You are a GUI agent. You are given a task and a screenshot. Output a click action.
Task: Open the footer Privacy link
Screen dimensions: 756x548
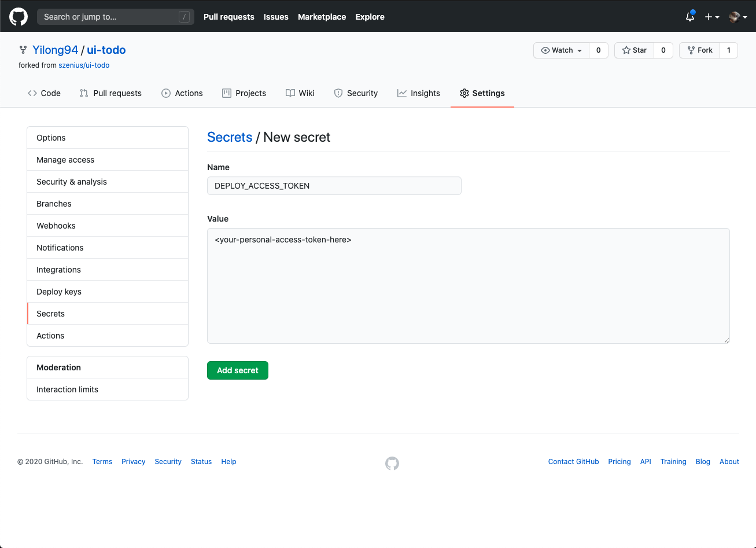pos(134,462)
